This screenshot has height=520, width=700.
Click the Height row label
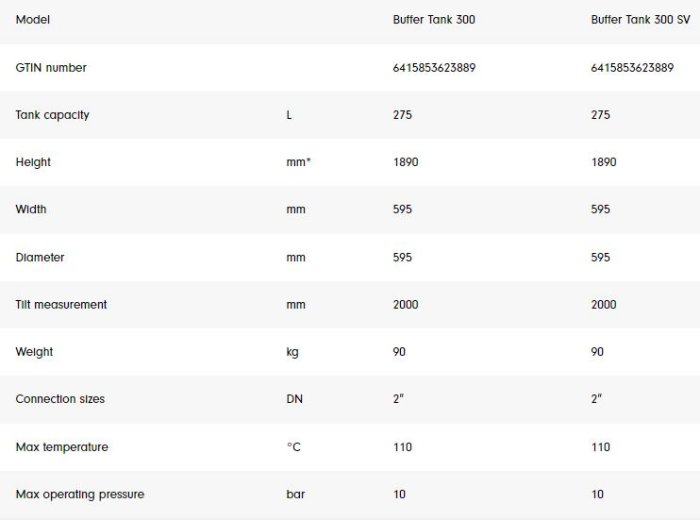pos(33,162)
